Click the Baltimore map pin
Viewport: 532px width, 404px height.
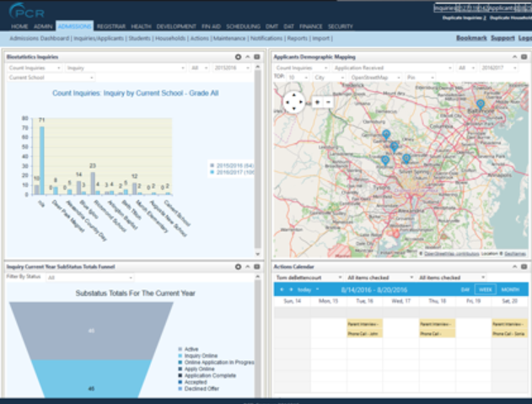coord(480,105)
